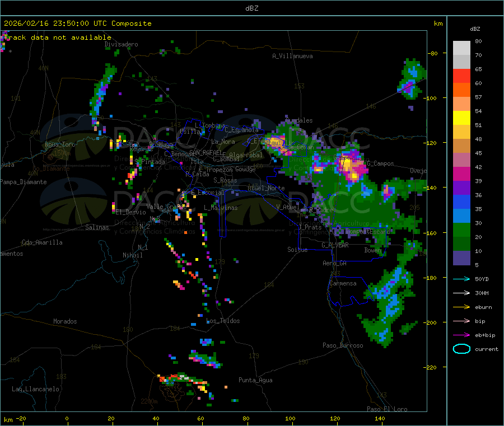Click the 'Nihuil' map label
The height and width of the screenshot is (426, 504).
pyautogui.click(x=132, y=255)
